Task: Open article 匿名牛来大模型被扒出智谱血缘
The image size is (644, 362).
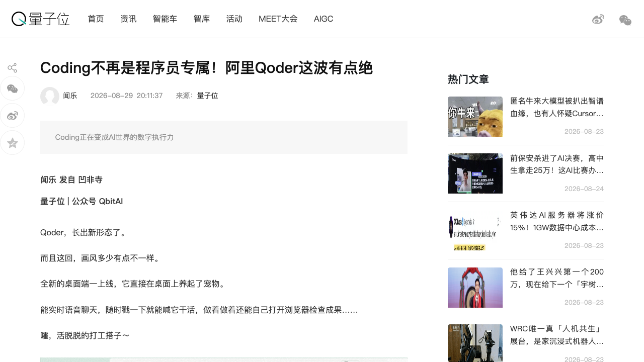Action: click(557, 107)
